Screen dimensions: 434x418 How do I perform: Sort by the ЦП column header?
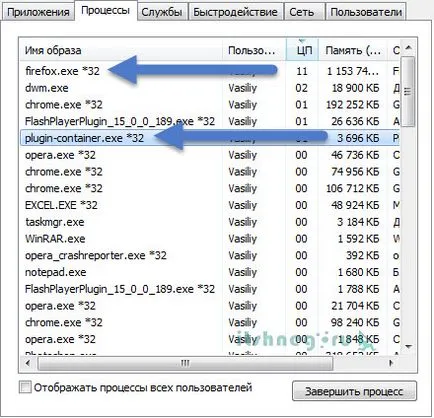coord(302,50)
